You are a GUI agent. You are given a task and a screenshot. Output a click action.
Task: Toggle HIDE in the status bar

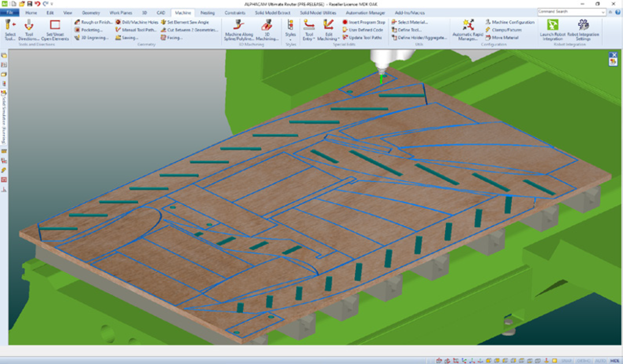coord(614,360)
